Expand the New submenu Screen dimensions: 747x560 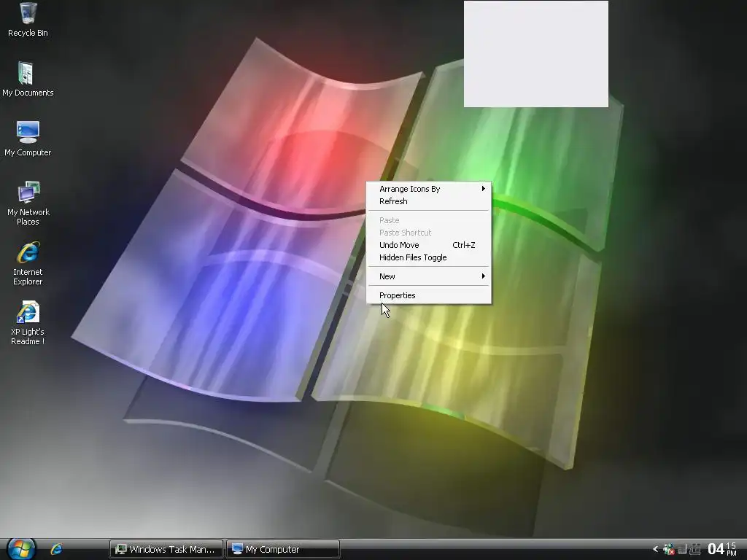point(429,276)
